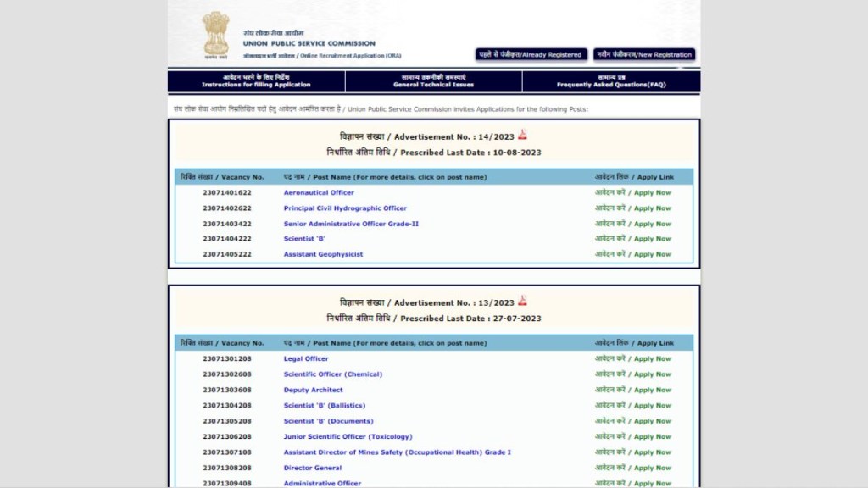Open PDF icon for Advertisement No. 14/2023

coord(523,135)
